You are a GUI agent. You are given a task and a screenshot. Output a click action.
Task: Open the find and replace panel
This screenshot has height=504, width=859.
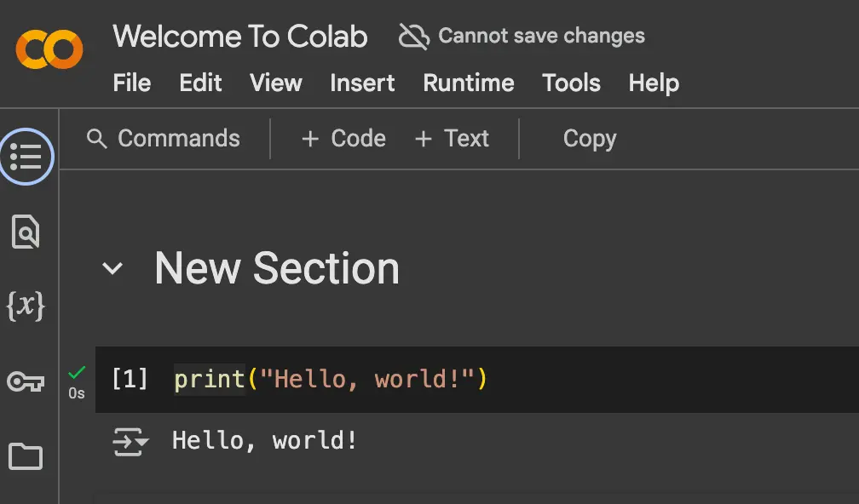click(26, 232)
